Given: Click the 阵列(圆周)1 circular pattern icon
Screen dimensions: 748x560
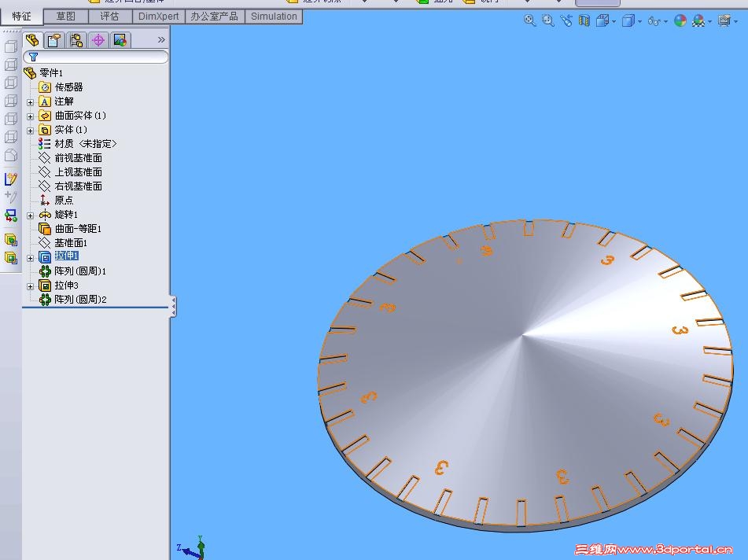Looking at the screenshot, I should pyautogui.click(x=45, y=271).
